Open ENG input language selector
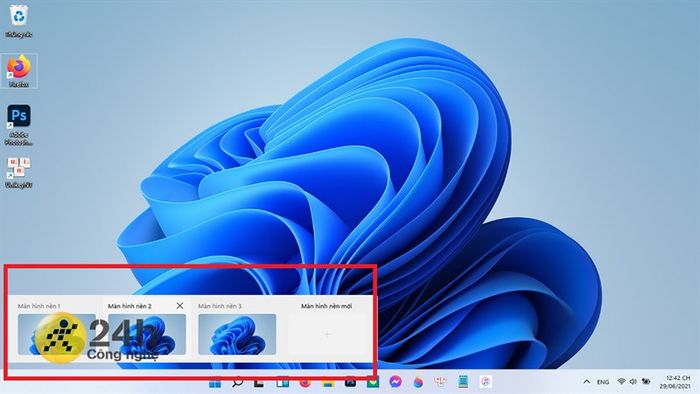Viewport: 700px width, 394px height. pos(603,382)
